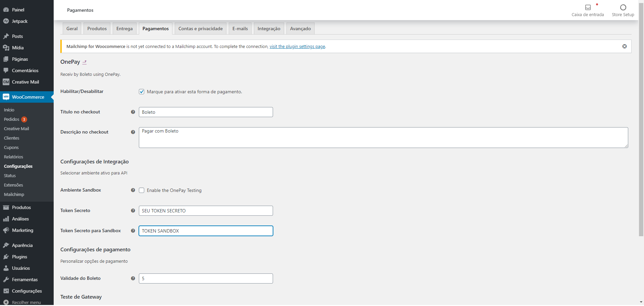Open the Plugins plug icon
The image size is (644, 306).
(x=6, y=257)
